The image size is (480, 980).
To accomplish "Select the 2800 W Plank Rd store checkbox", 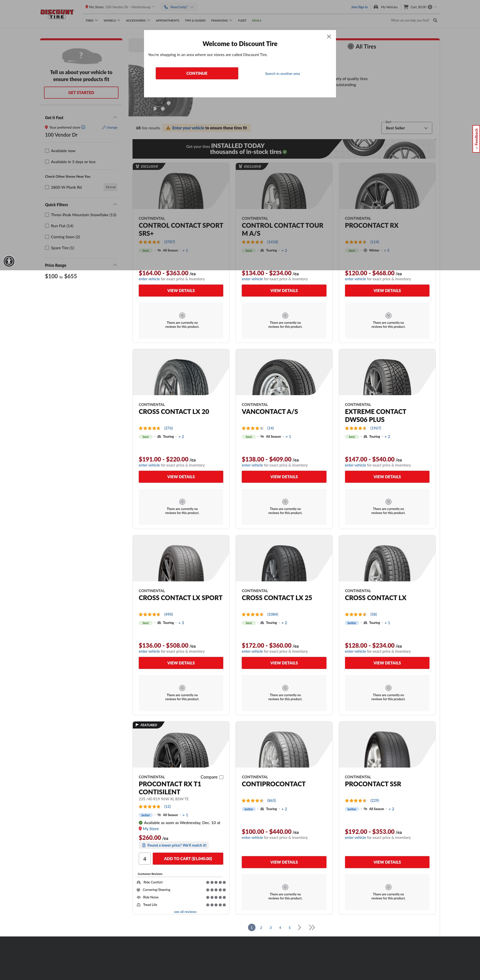I will pos(47,187).
